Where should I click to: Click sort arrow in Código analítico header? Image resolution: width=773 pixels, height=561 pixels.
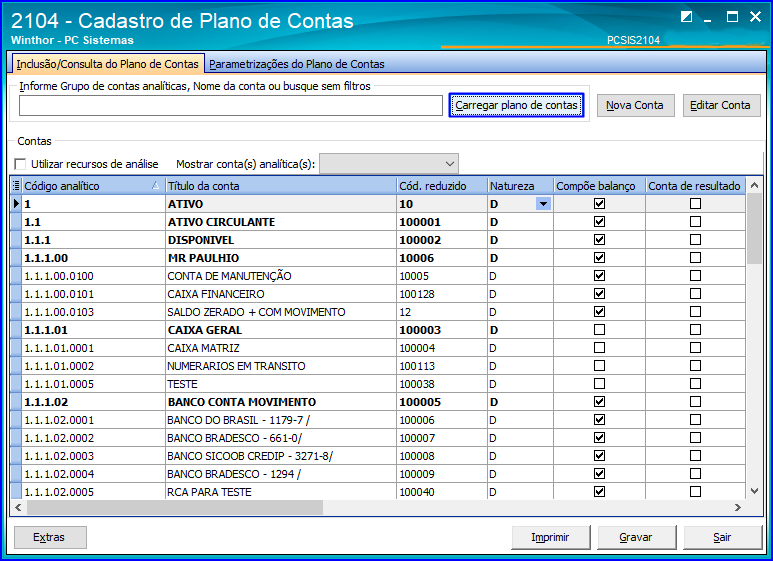point(155,185)
